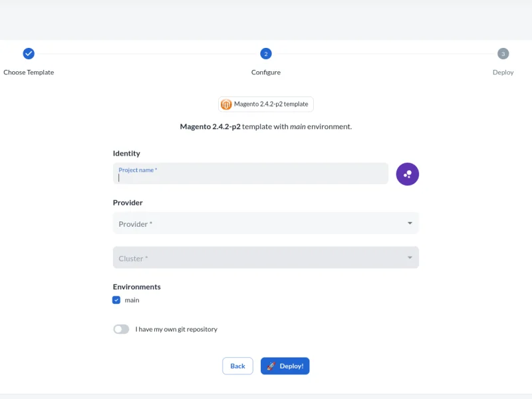Image resolution: width=532 pixels, height=399 pixels.
Task: Click the Back button
Action: tap(237, 366)
